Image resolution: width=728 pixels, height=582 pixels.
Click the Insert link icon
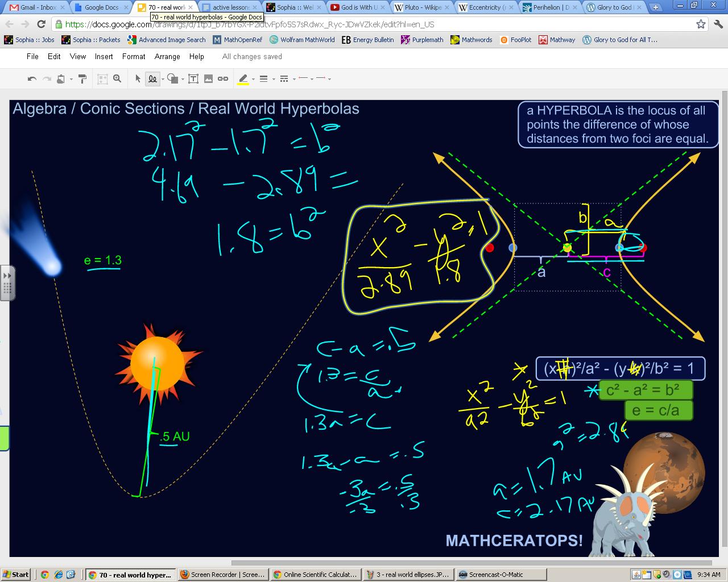(x=223, y=79)
